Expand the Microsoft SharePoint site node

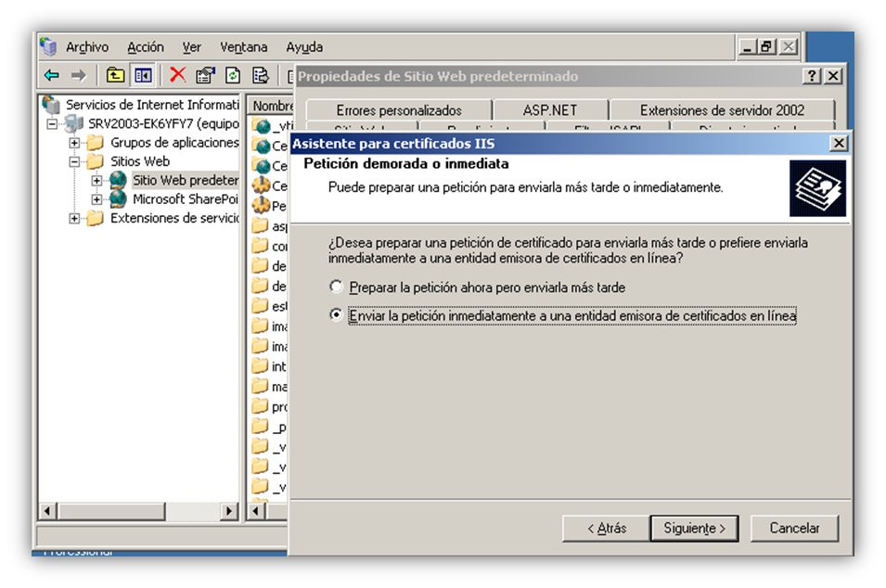(96, 199)
